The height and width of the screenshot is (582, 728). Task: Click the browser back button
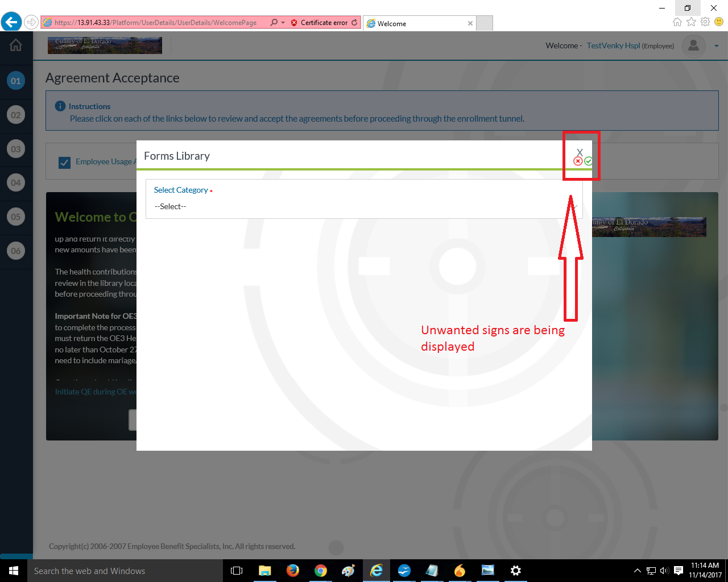click(x=11, y=22)
